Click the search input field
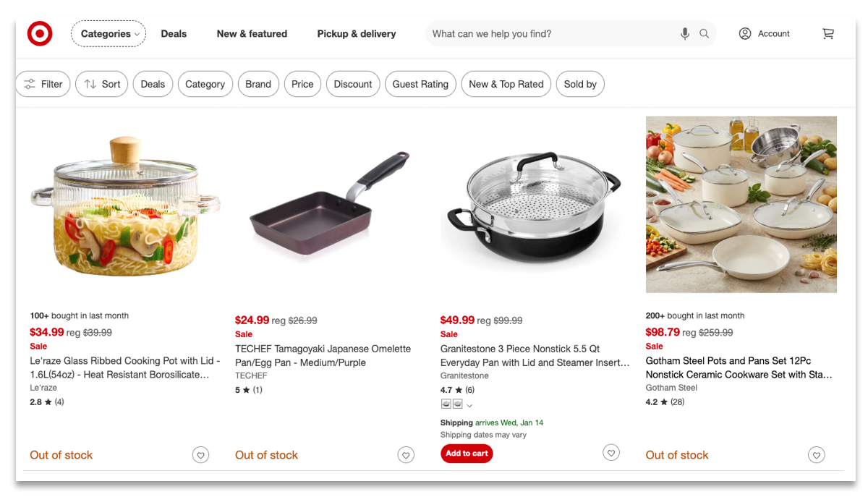The width and height of the screenshot is (868, 497). pos(550,34)
